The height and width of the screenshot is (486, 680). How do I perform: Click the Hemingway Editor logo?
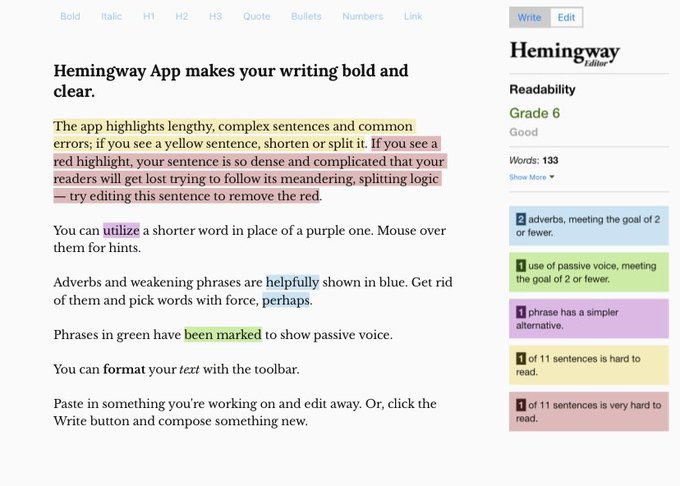(x=565, y=53)
